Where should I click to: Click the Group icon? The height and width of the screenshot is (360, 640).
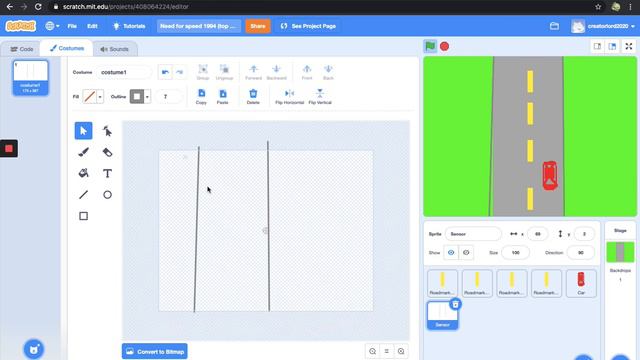(203, 72)
